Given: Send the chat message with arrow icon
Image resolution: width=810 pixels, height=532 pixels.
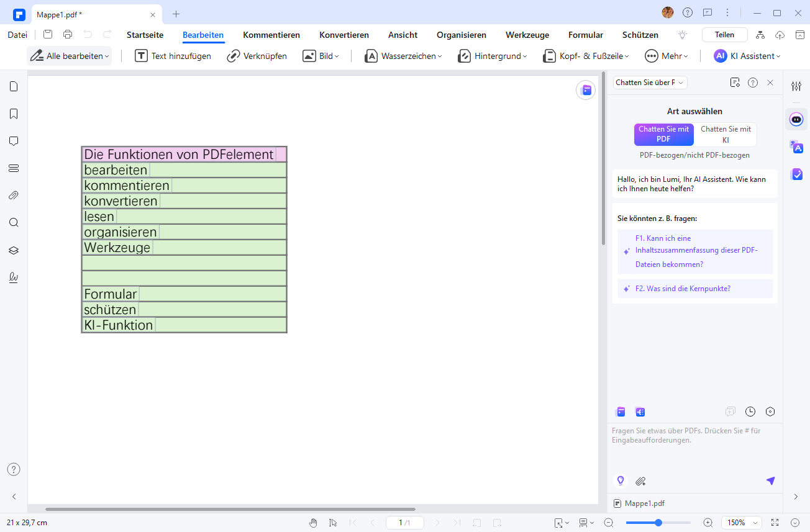Looking at the screenshot, I should click(770, 480).
